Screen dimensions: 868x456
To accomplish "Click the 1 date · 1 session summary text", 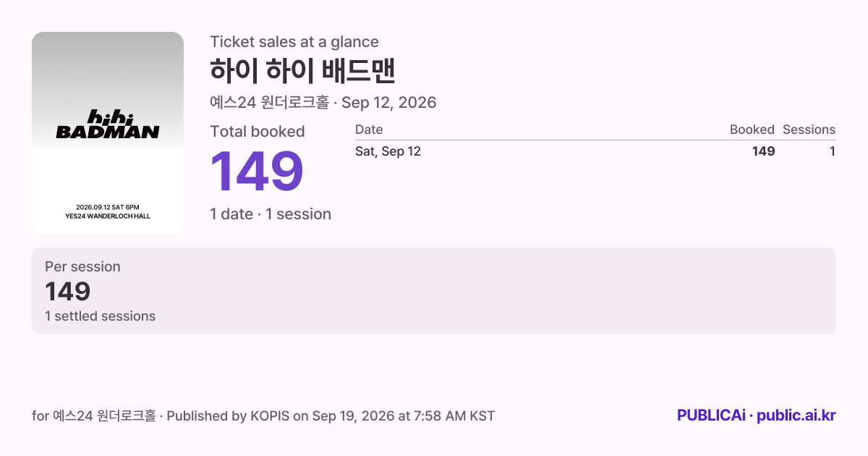I will point(271,214).
